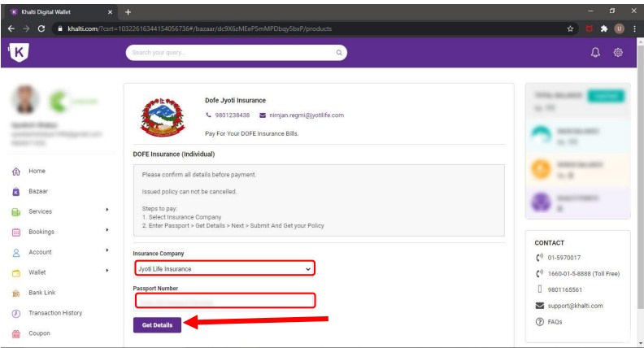Focus the search your query box

click(232, 53)
